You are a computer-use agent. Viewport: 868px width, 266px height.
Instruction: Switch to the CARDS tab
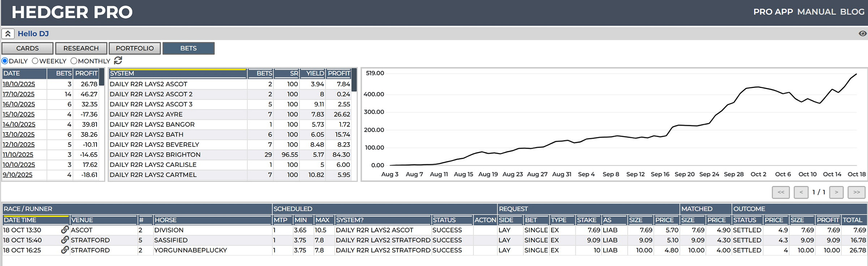pos(27,48)
